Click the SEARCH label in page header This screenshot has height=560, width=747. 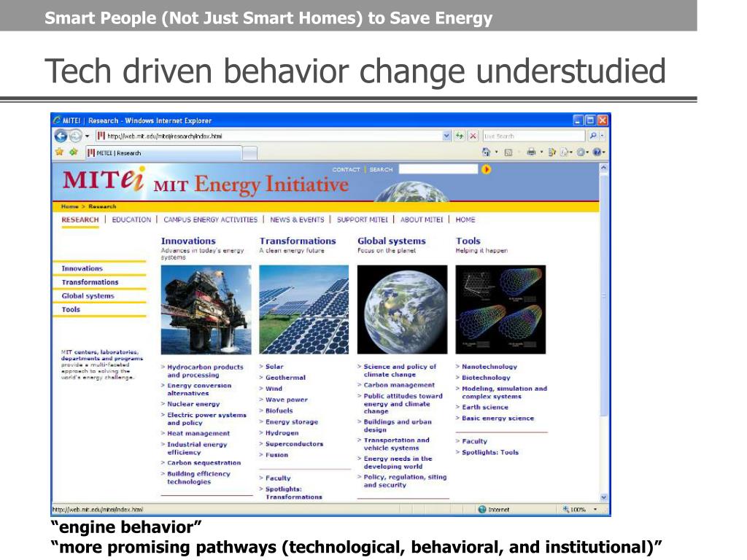(381, 169)
